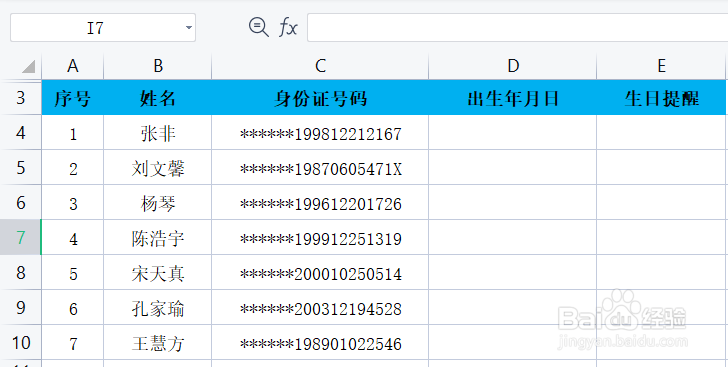This screenshot has width=728, height=367.
Task: Select serial number cell 7
Action: [x=72, y=342]
